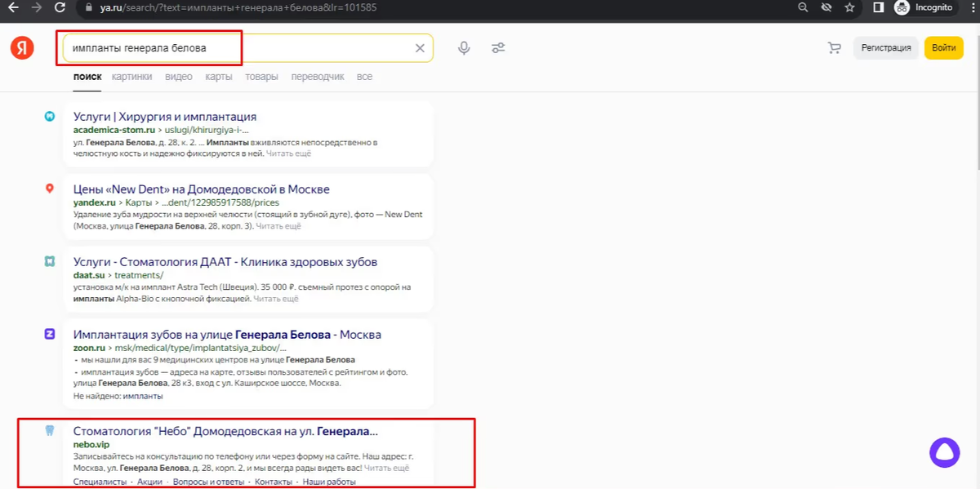Open the Контакты sitelink

pyautogui.click(x=273, y=482)
